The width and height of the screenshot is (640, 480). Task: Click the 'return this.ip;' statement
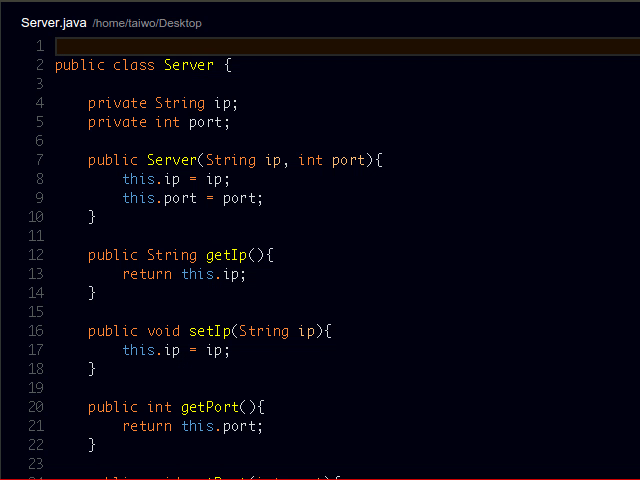point(184,274)
